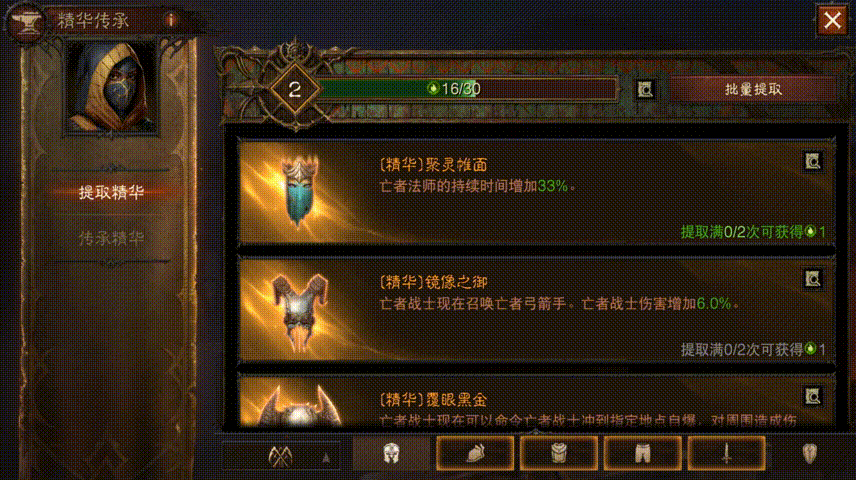Viewport: 856px width, 480px height.
Task: Select the helmet slot filter icon
Action: [391, 453]
